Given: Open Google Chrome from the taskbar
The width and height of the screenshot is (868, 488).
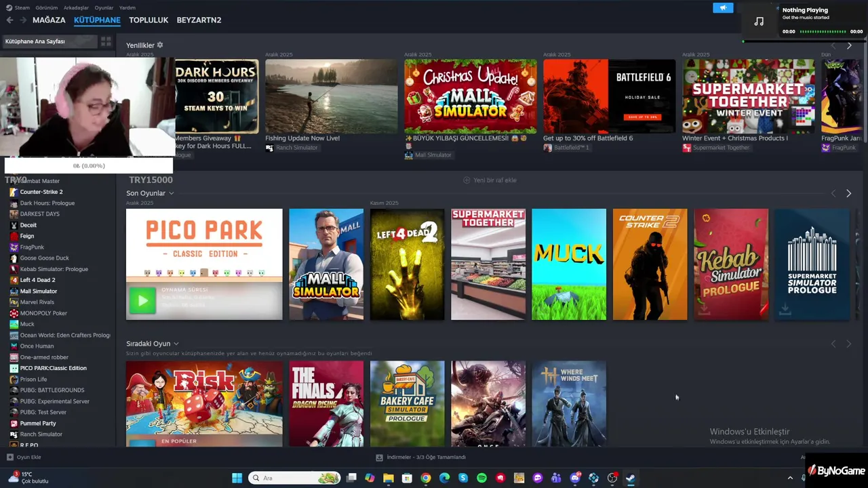Looking at the screenshot, I should click(x=426, y=478).
